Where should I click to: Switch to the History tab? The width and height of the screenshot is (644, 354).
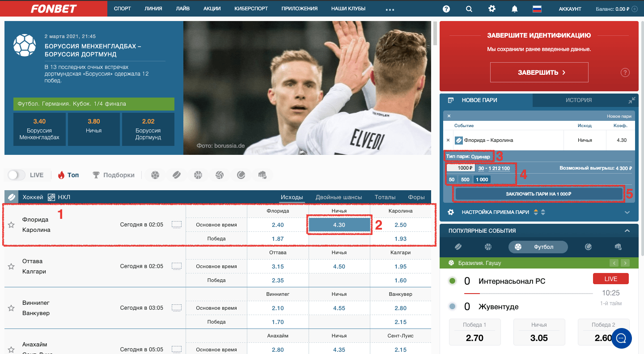pos(579,100)
